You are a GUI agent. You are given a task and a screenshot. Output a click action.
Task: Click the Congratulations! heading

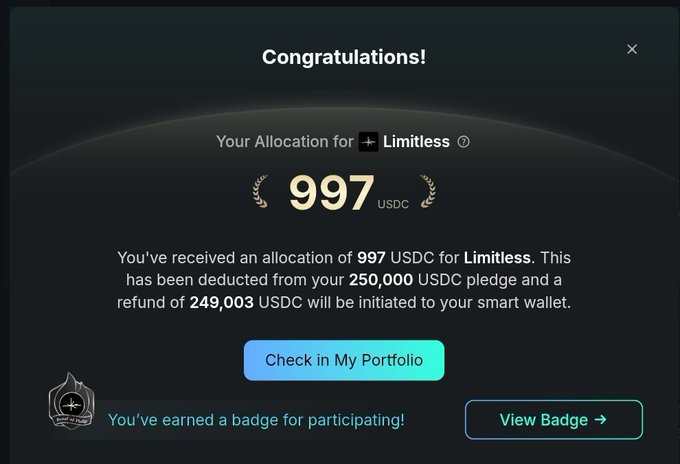[x=344, y=57]
